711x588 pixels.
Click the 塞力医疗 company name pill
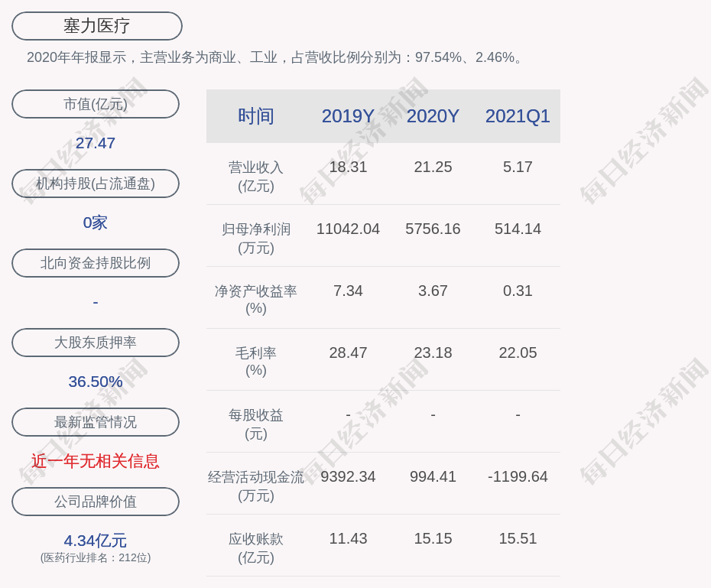coord(96,26)
